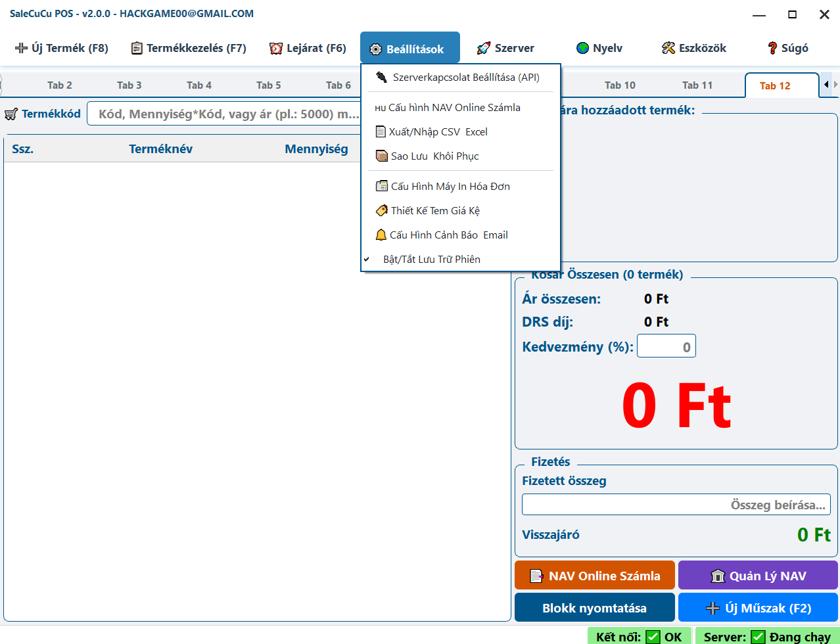Select Xuất/Nhập CSV Excel menu entry

(x=460, y=132)
